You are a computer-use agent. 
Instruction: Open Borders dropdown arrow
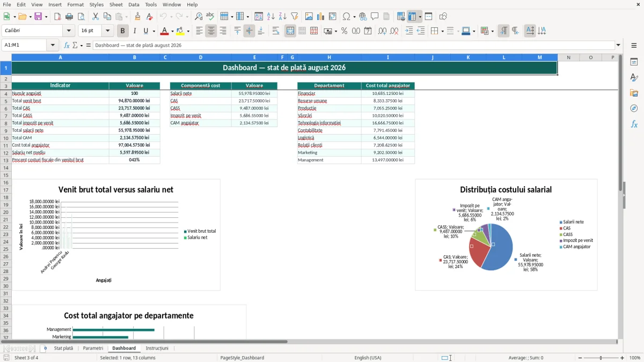pos(442,31)
